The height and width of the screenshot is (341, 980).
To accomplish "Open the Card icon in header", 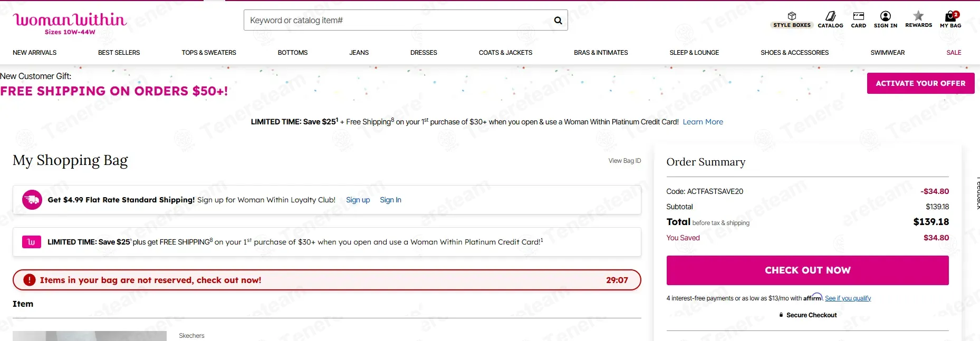I will coord(858,20).
